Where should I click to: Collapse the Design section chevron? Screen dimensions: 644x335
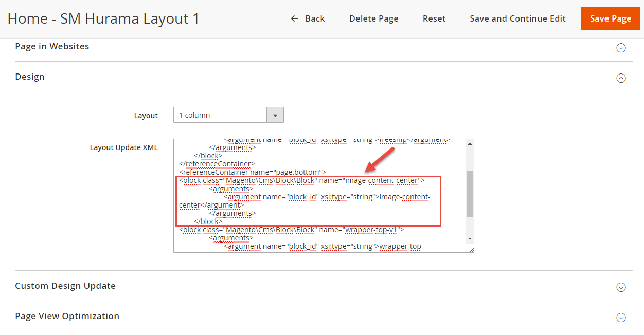click(x=621, y=78)
